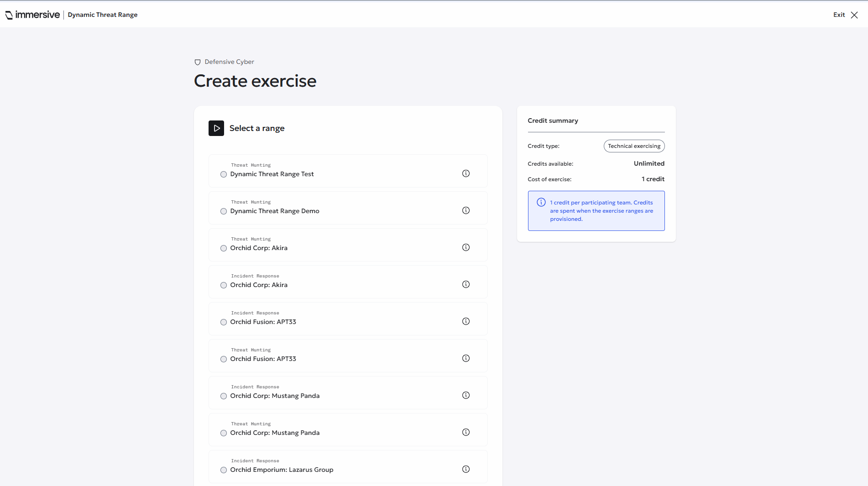The image size is (868, 486).
Task: View info for Threat Hunting Orchid Fusion: APT33
Action: point(466,358)
